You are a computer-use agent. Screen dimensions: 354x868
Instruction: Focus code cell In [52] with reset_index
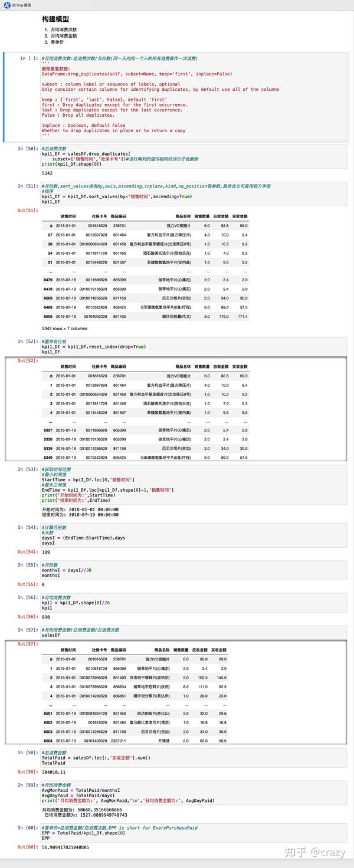[x=194, y=346]
